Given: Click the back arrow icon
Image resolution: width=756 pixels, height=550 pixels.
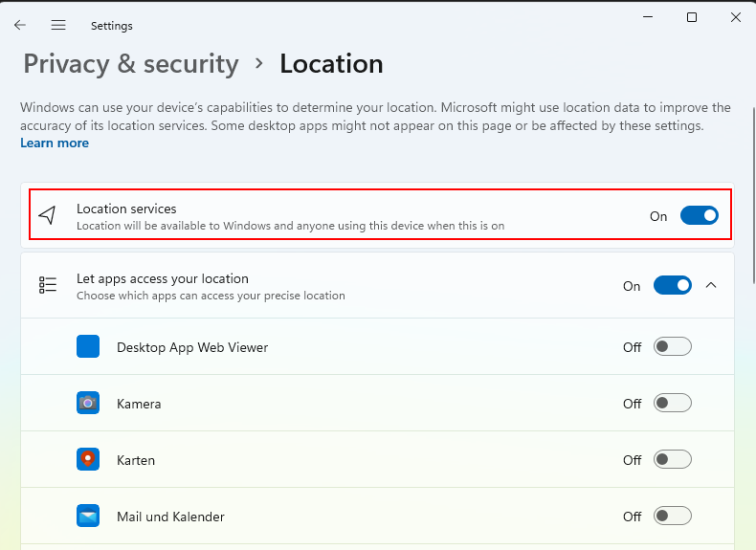Looking at the screenshot, I should click(20, 26).
